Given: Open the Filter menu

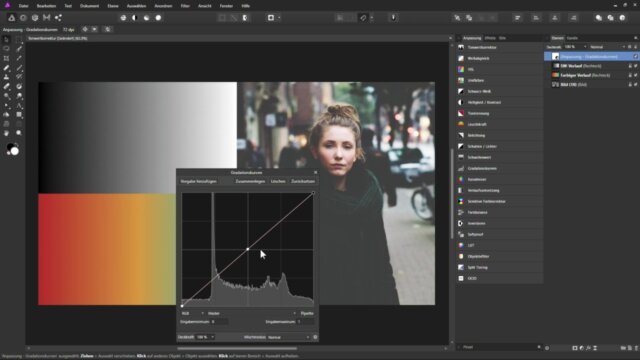Looking at the screenshot, I should (x=185, y=6).
